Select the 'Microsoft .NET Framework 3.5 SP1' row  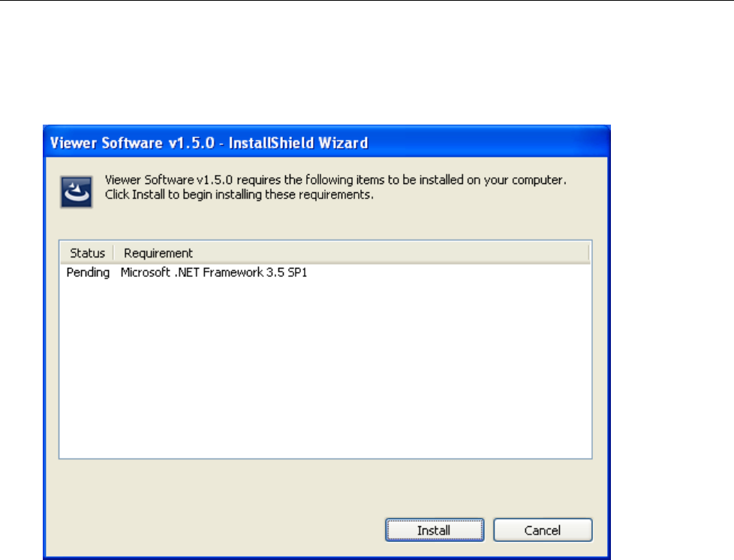point(325,272)
